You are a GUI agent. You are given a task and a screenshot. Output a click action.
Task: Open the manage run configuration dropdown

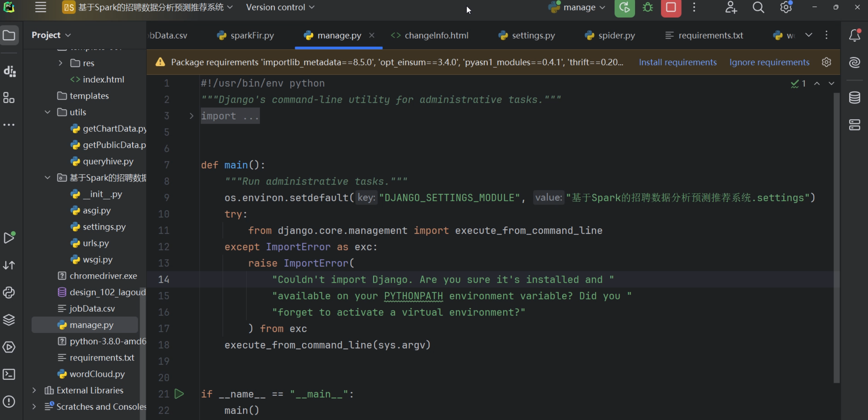tap(577, 7)
